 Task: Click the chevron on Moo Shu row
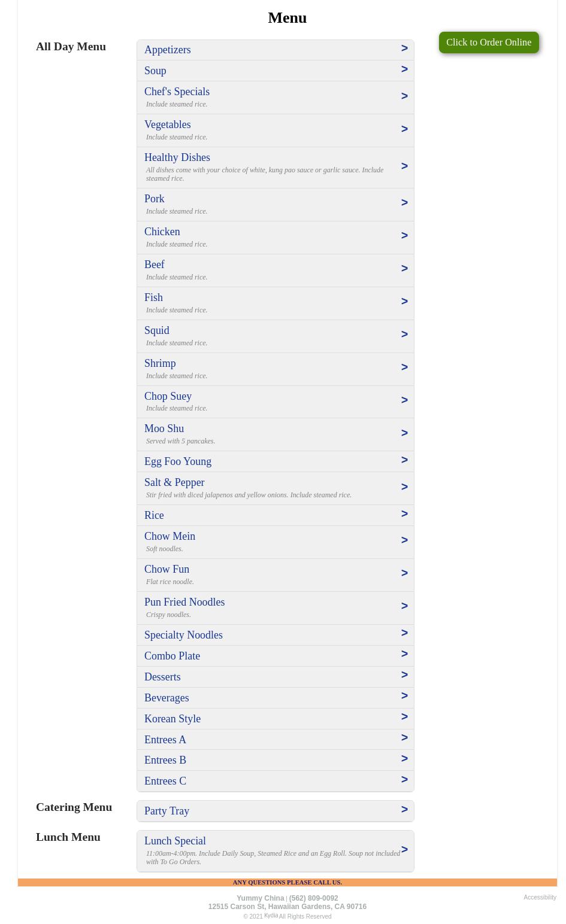pos(404,433)
